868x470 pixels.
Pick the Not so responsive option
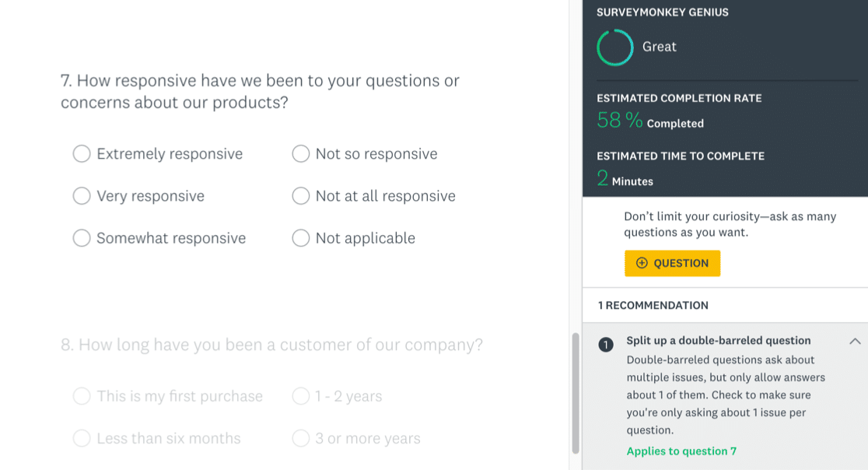[301, 154]
